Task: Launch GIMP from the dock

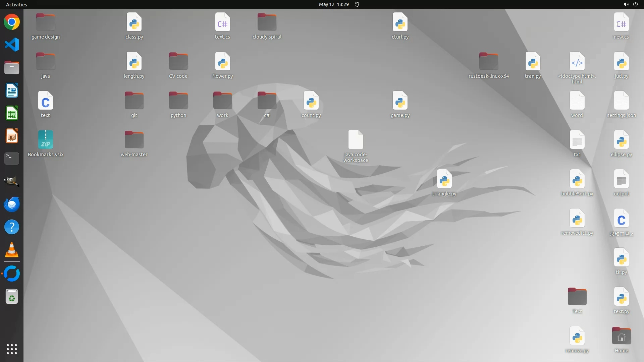Action: point(12,181)
